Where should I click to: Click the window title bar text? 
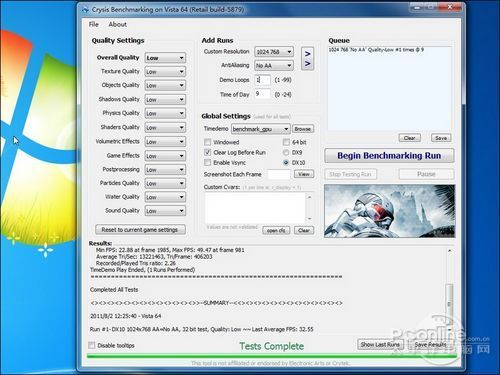click(x=168, y=10)
